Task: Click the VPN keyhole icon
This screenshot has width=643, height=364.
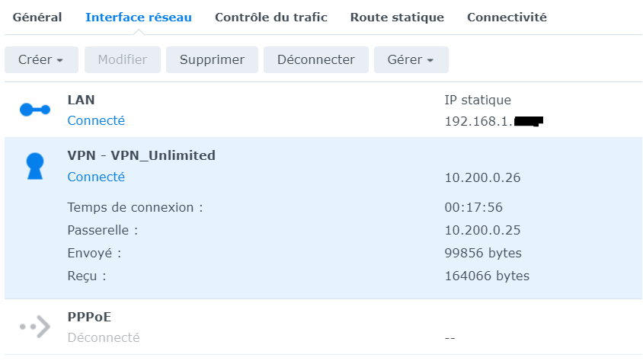Action: tap(34, 166)
